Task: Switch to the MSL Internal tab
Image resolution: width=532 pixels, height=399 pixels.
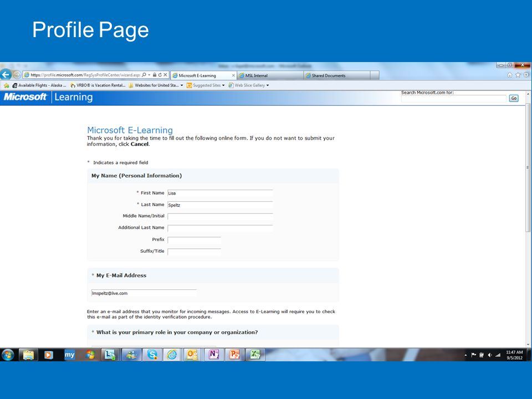Action: click(270, 76)
